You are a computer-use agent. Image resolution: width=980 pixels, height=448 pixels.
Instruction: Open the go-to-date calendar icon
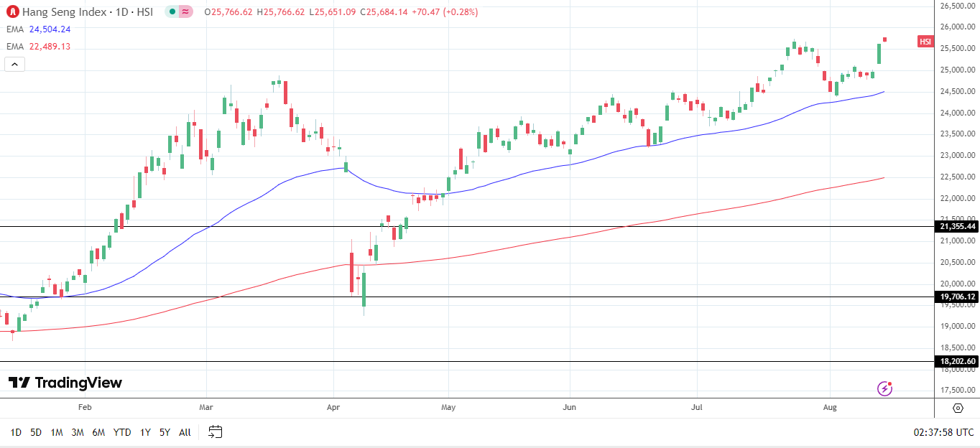[213, 431]
